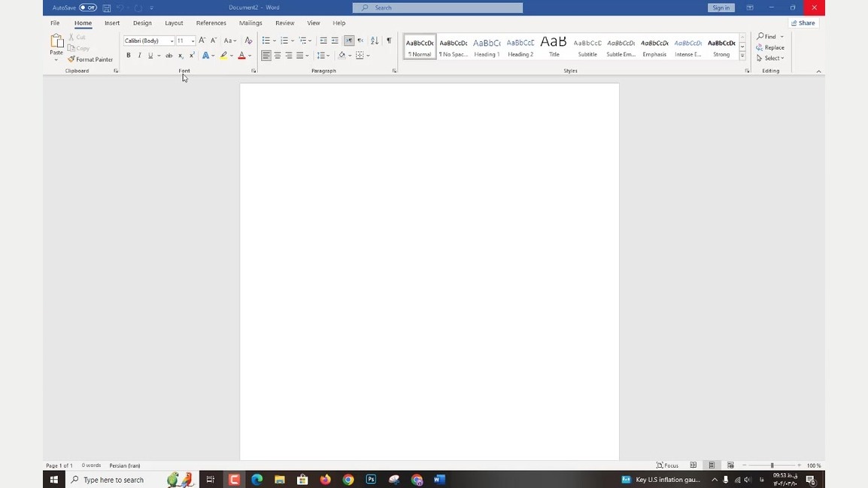Toggle bold formatting
868x488 pixels.
pos(129,56)
